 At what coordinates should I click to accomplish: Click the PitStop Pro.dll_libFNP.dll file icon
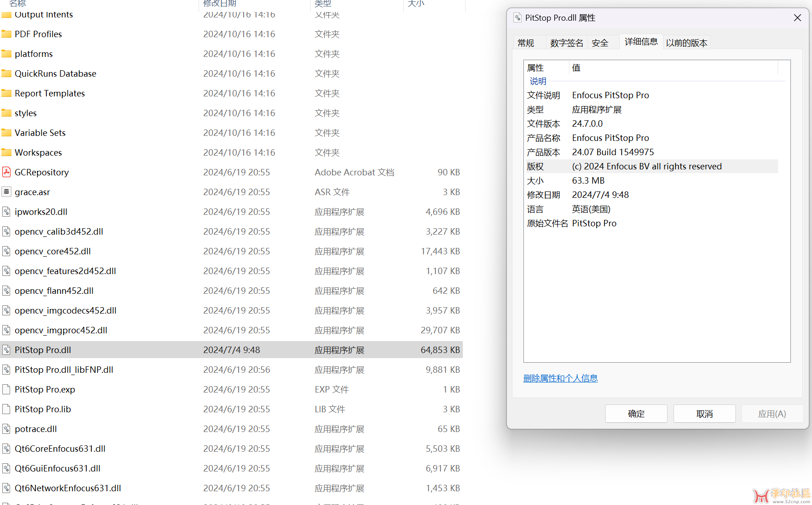click(6, 370)
